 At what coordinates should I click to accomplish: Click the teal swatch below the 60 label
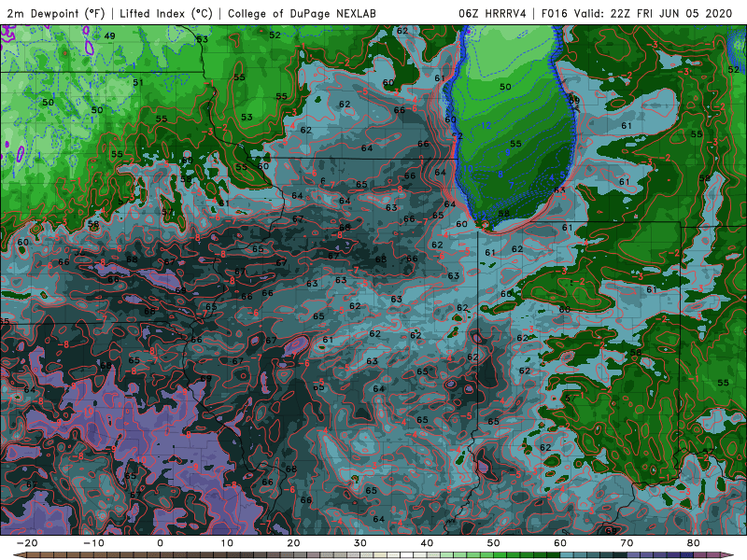(x=567, y=554)
